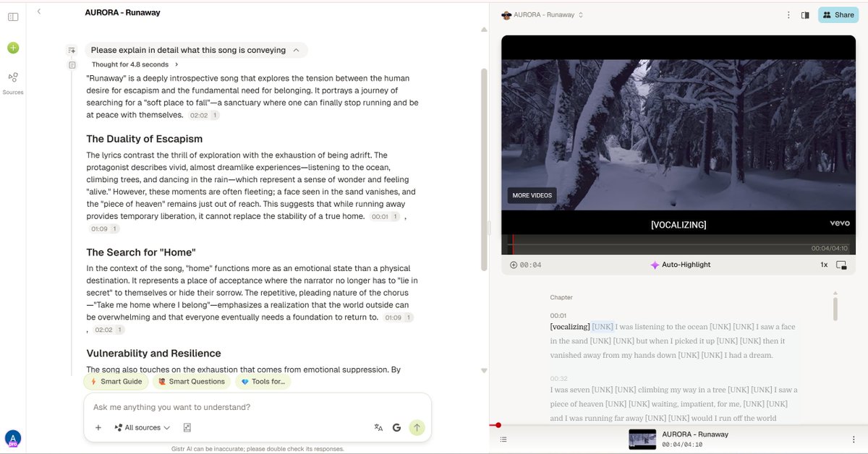Open the bottom player three-dot menu
Image resolution: width=868 pixels, height=454 pixels.
coord(853,439)
